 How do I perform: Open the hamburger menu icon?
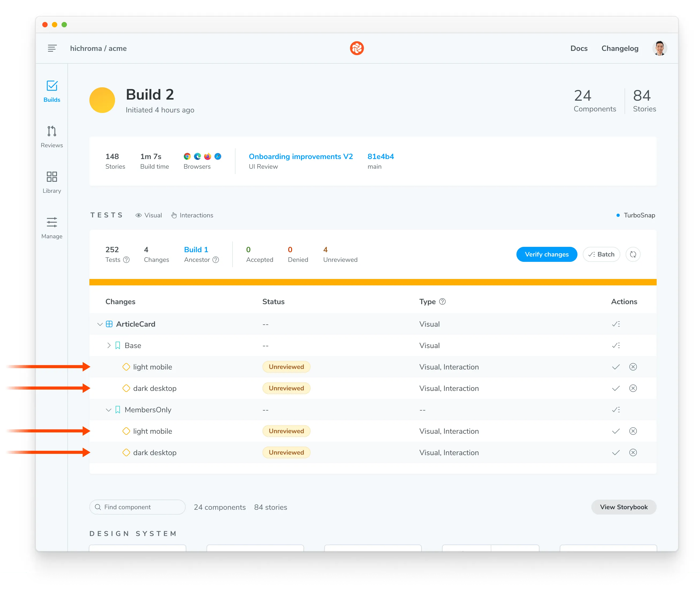[52, 48]
